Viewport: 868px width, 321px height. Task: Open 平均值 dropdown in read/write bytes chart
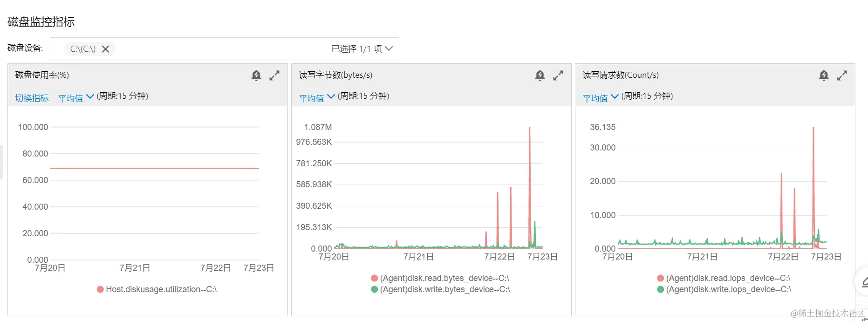pos(317,98)
